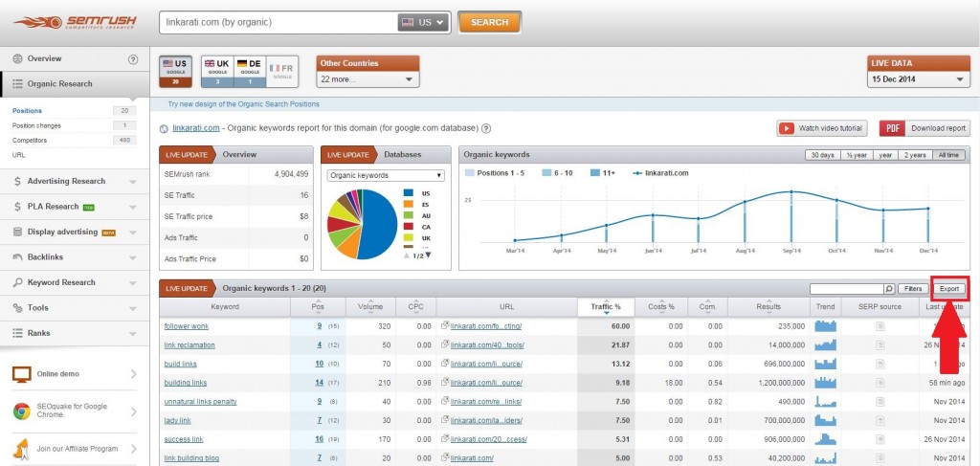The image size is (980, 466).
Task: Open the Organic keywords databases dropdown
Action: [386, 175]
